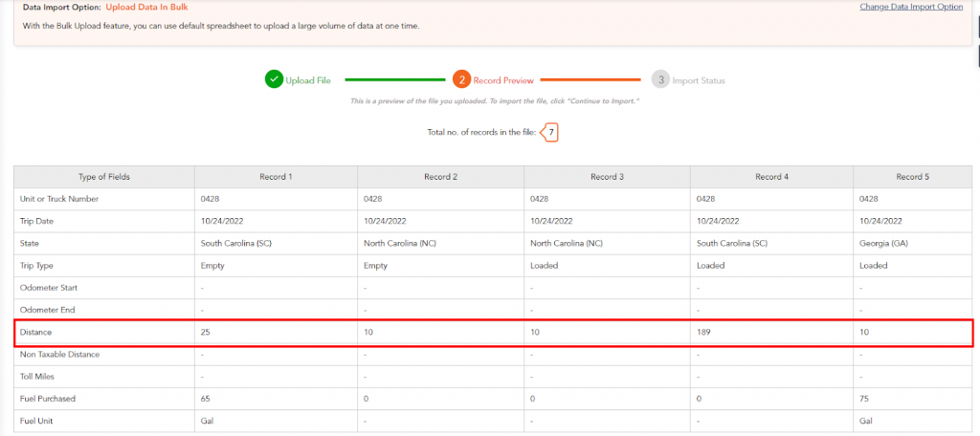
Task: Select Record 4 trip type Loaded
Action: coord(710,266)
